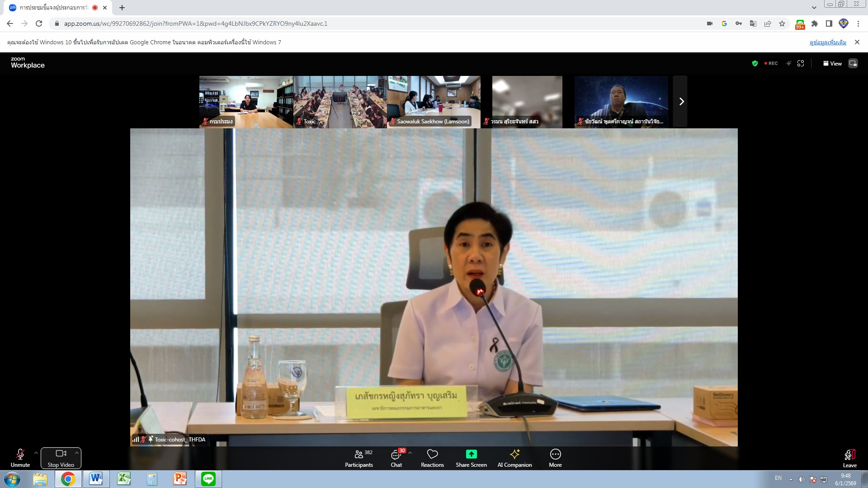Select the Zoom meeting browser tab
The height and width of the screenshot is (488, 868).
click(54, 8)
